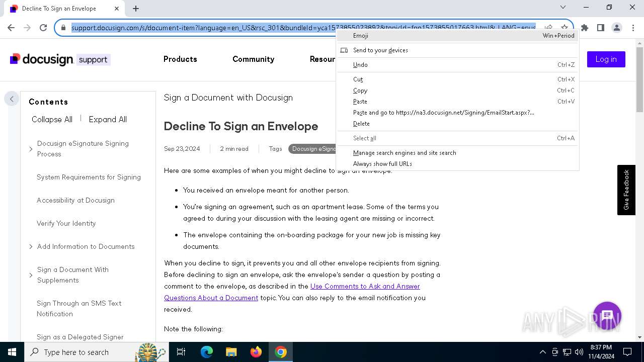The image size is (644, 362).
Task: Click the Chrome taskbar icon
Action: pyautogui.click(x=281, y=352)
